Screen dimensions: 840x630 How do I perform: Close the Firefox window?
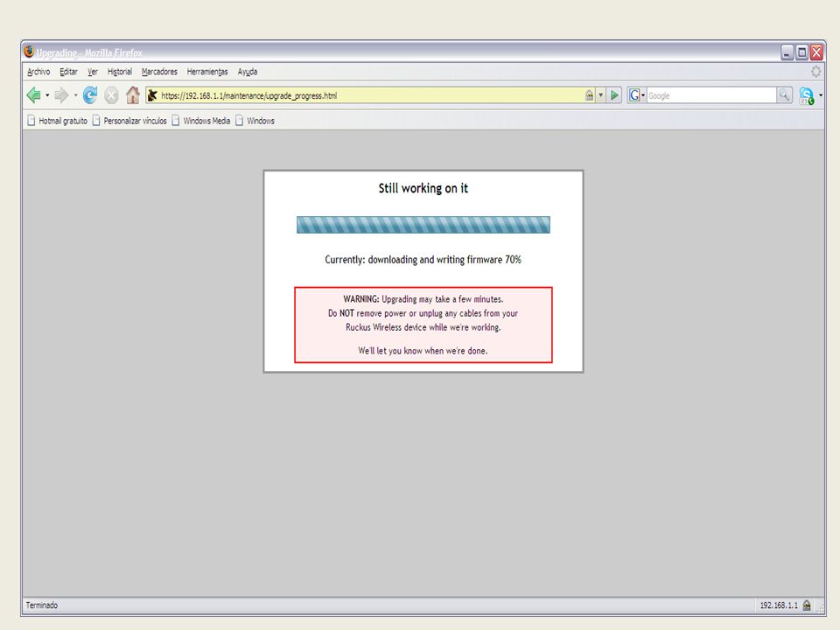pos(816,52)
